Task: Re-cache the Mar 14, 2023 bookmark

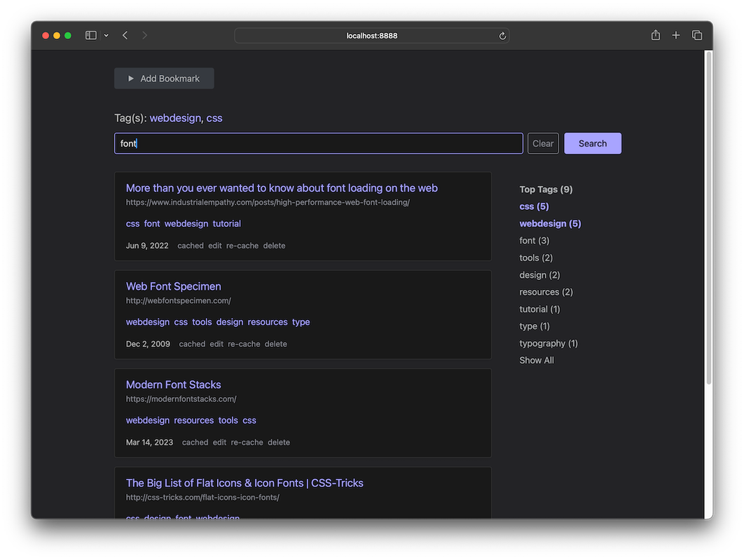Action: (247, 442)
